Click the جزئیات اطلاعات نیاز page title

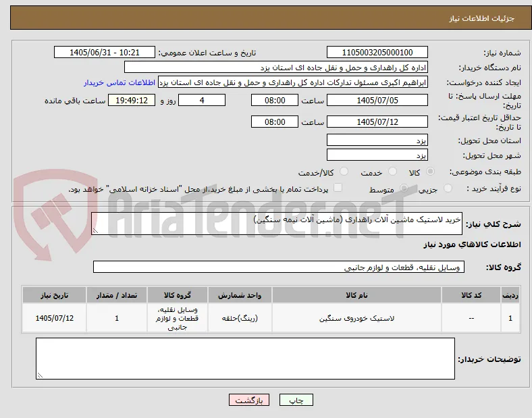482,18
